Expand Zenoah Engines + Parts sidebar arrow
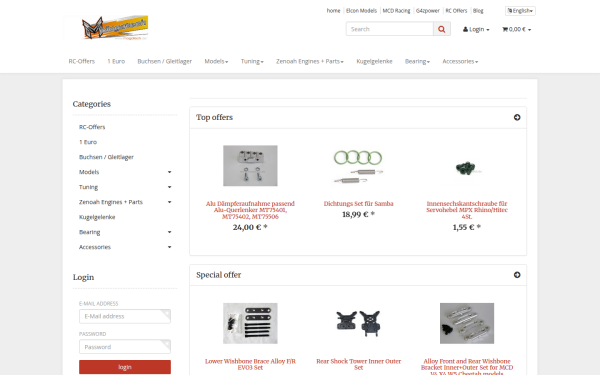The height and width of the screenshot is (375, 600). (x=170, y=202)
